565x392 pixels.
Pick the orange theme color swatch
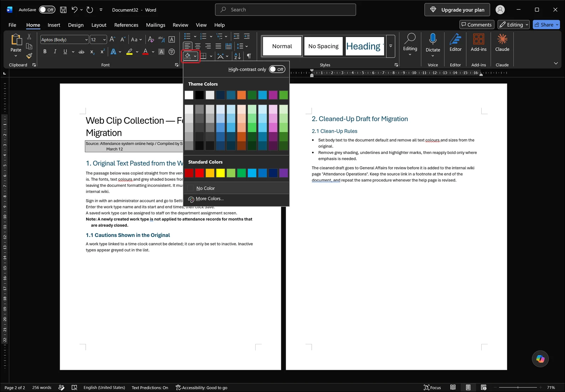(242, 95)
